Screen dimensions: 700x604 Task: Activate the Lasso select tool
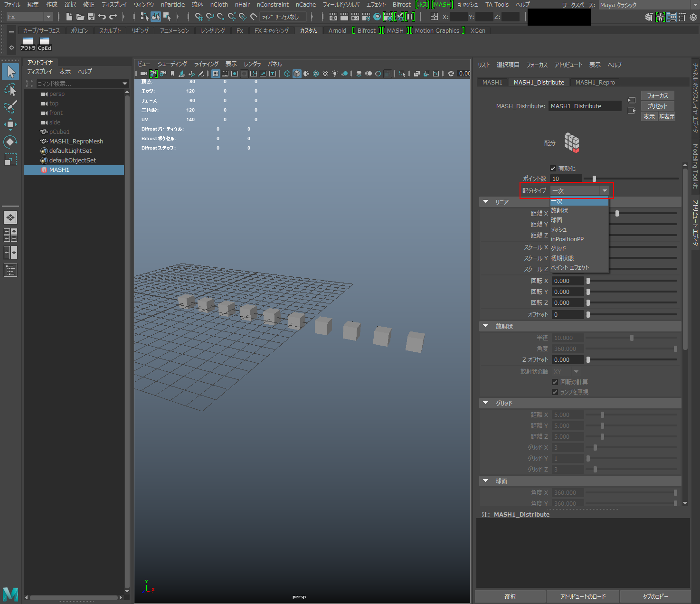pyautogui.click(x=10, y=89)
